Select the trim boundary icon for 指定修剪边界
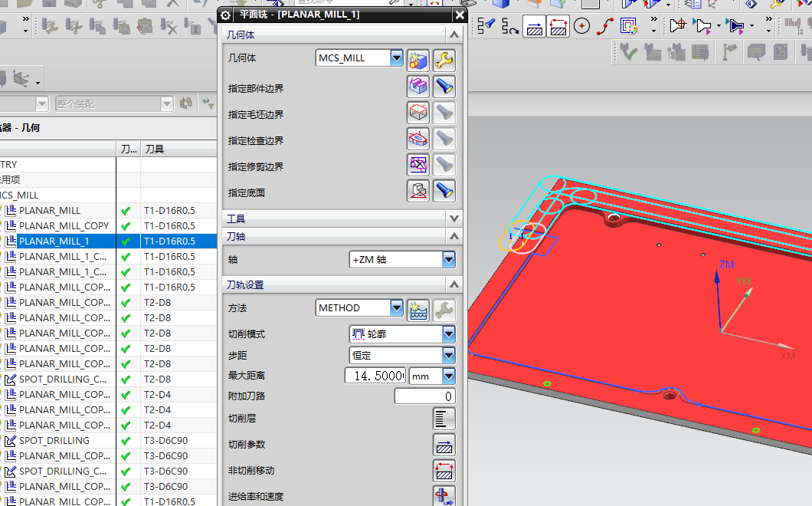This screenshot has height=506, width=812. click(418, 165)
